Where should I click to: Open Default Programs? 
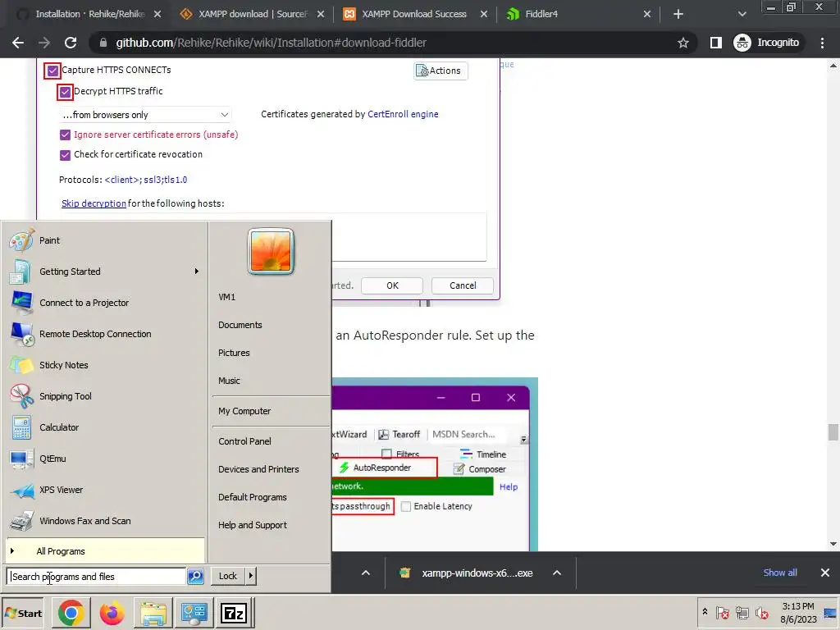click(253, 497)
